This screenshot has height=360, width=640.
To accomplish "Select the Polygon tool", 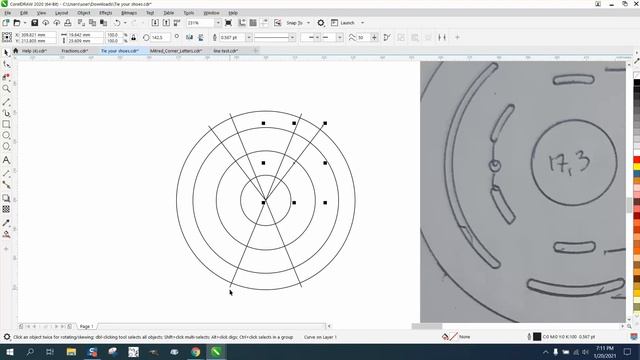I will coord(6,146).
